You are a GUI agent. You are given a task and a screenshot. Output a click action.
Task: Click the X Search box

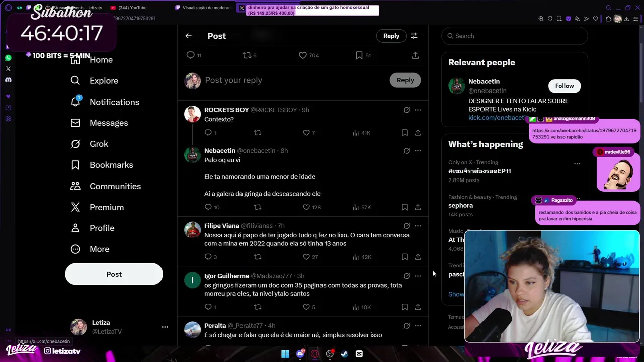click(515, 36)
